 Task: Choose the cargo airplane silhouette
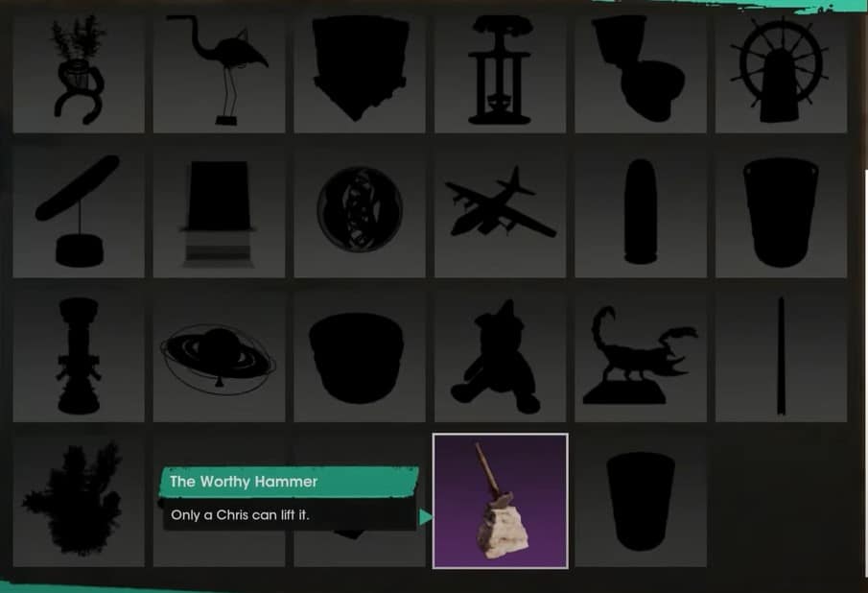click(500, 212)
